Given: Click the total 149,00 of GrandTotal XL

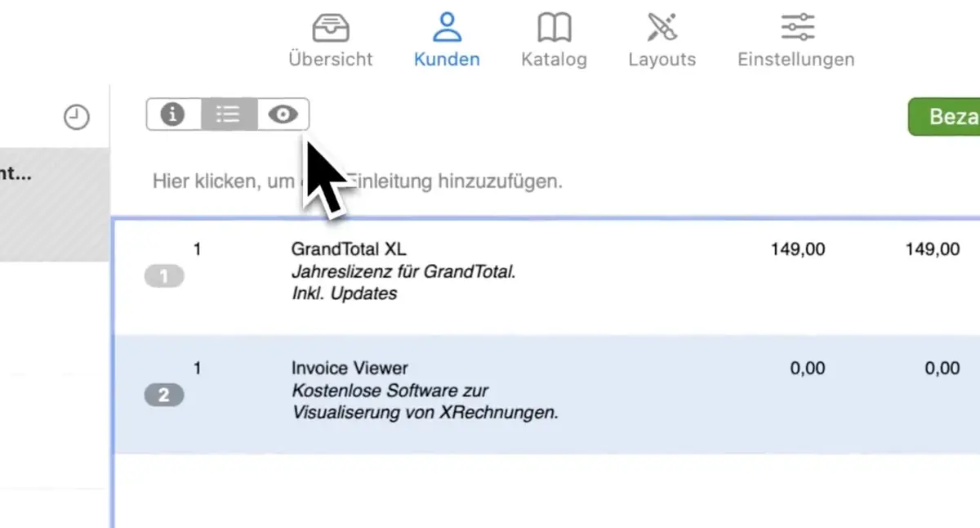Looking at the screenshot, I should [x=933, y=250].
